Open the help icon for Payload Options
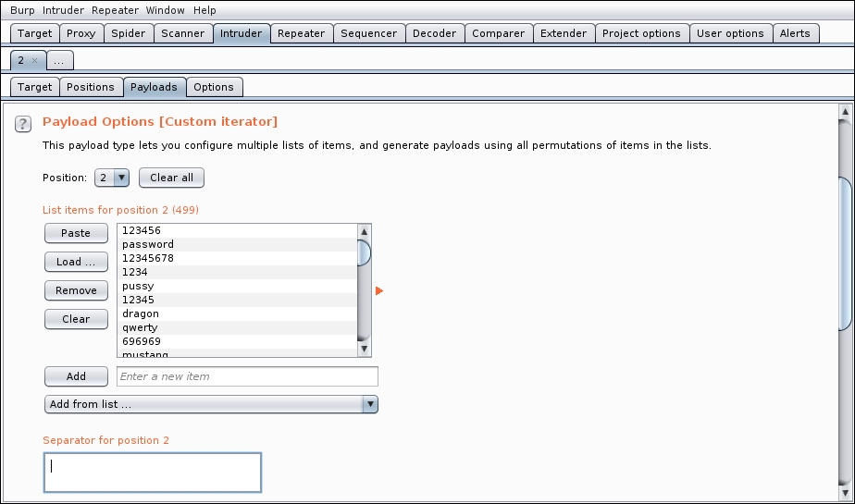 23,124
